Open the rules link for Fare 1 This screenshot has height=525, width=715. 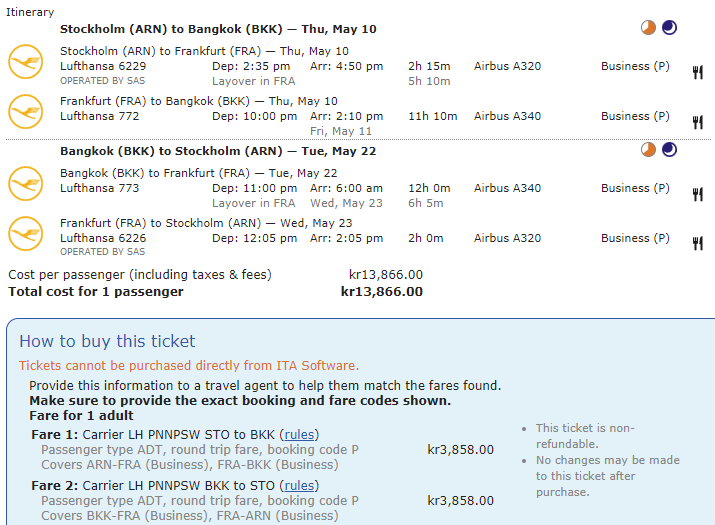300,435
